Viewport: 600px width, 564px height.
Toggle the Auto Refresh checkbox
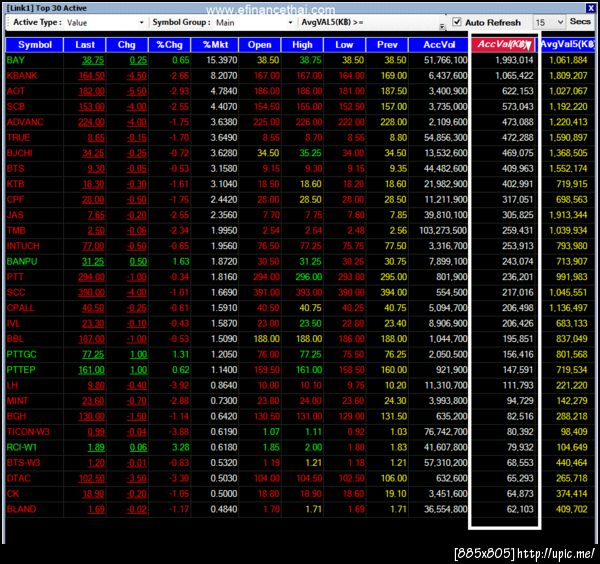(457, 22)
